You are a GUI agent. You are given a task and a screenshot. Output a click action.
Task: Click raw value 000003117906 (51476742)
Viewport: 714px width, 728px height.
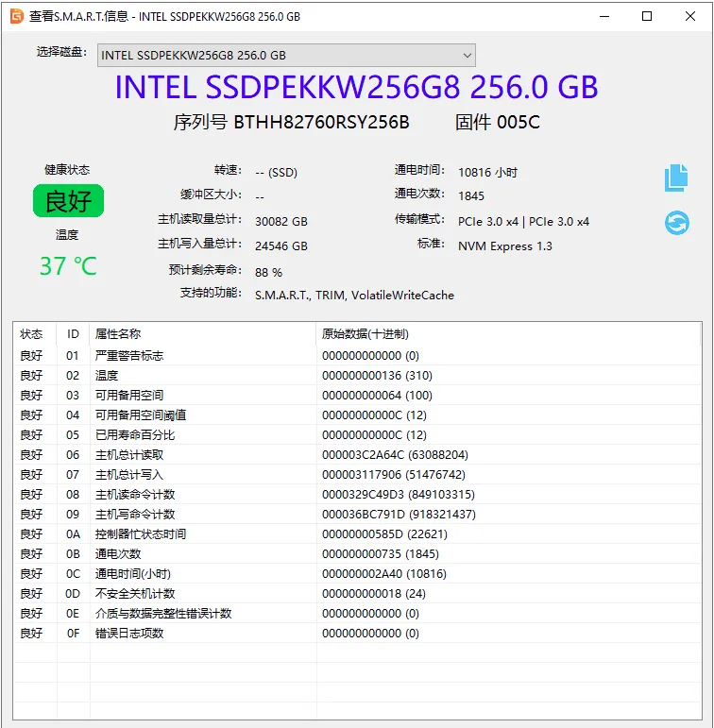click(394, 475)
